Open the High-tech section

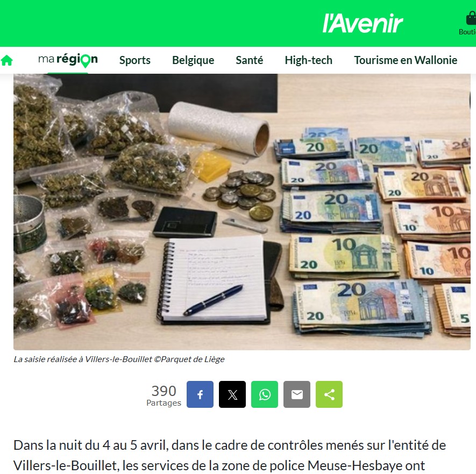click(x=308, y=60)
